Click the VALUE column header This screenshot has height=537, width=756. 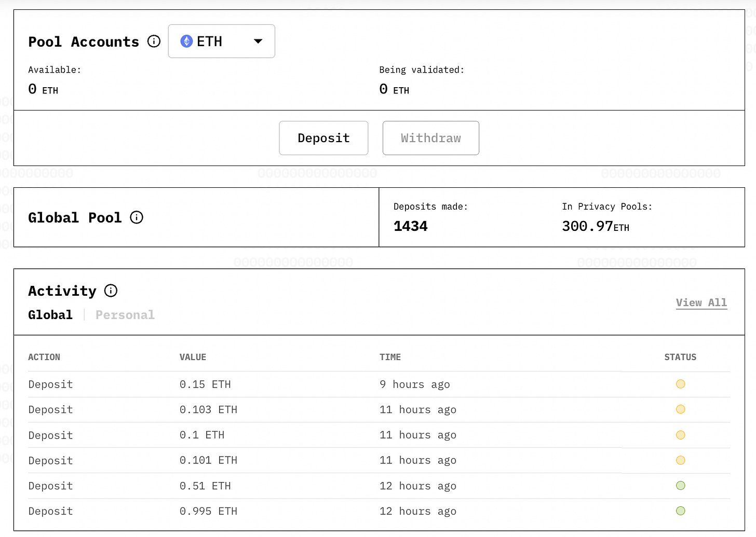(x=193, y=357)
